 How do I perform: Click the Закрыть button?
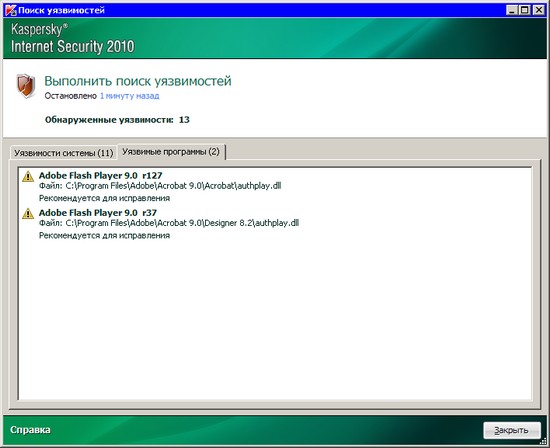tap(512, 430)
